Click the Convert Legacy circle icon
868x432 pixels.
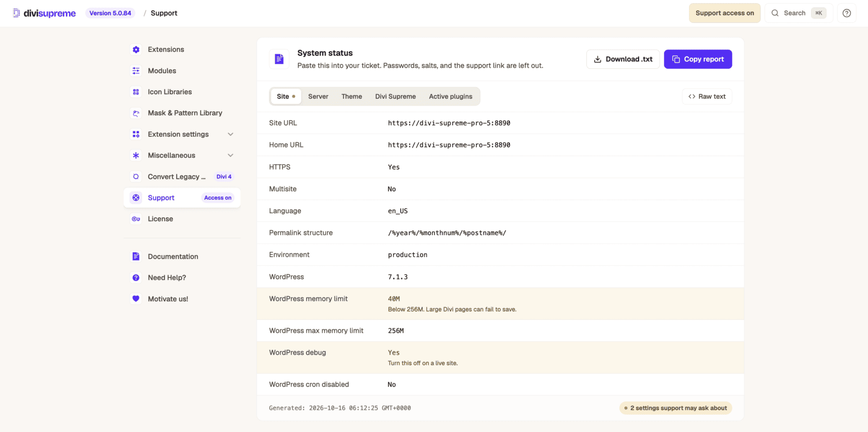point(136,176)
